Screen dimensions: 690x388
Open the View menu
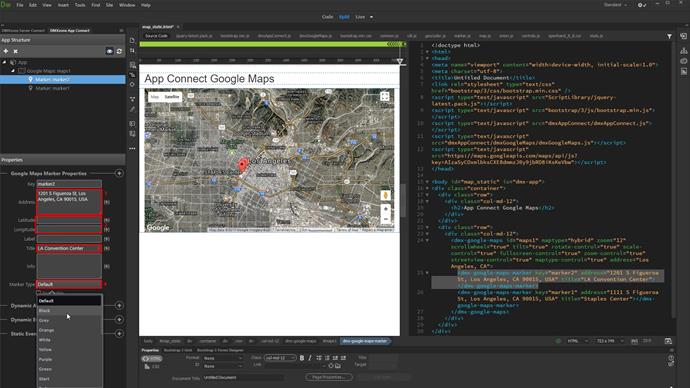(47, 5)
